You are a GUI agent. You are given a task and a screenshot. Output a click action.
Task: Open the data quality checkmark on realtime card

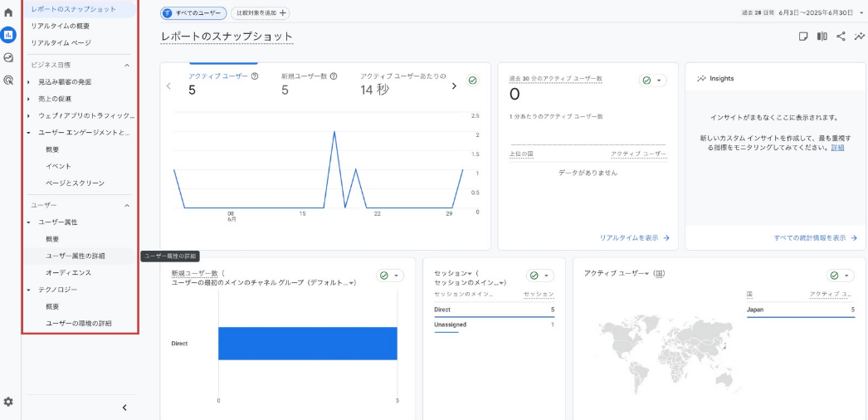click(x=653, y=81)
